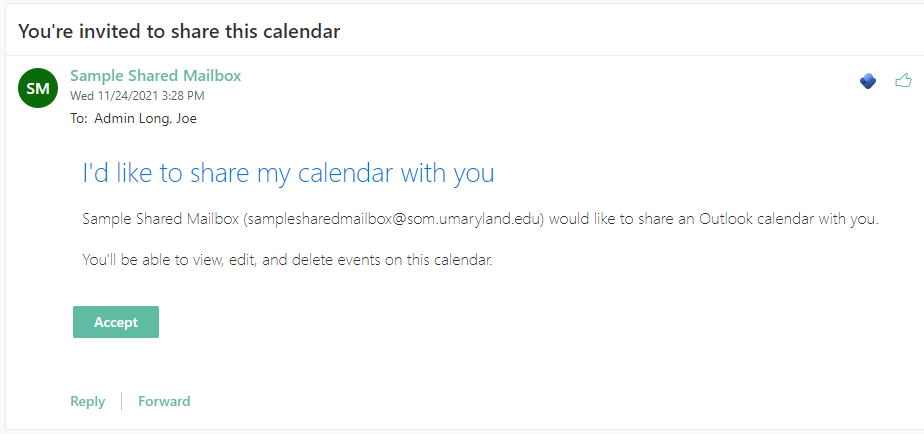Open sender name Sample Shared Mailbox
924x434 pixels.
coord(155,76)
